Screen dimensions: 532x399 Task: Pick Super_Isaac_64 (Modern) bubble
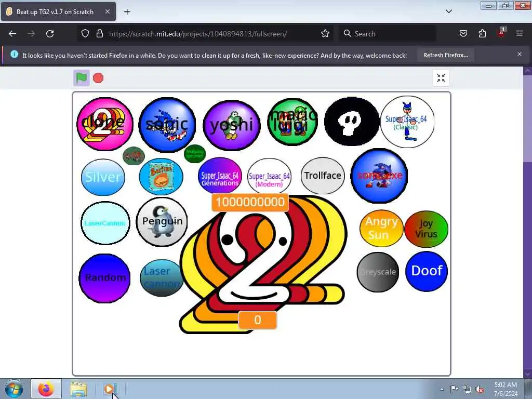coord(270,177)
